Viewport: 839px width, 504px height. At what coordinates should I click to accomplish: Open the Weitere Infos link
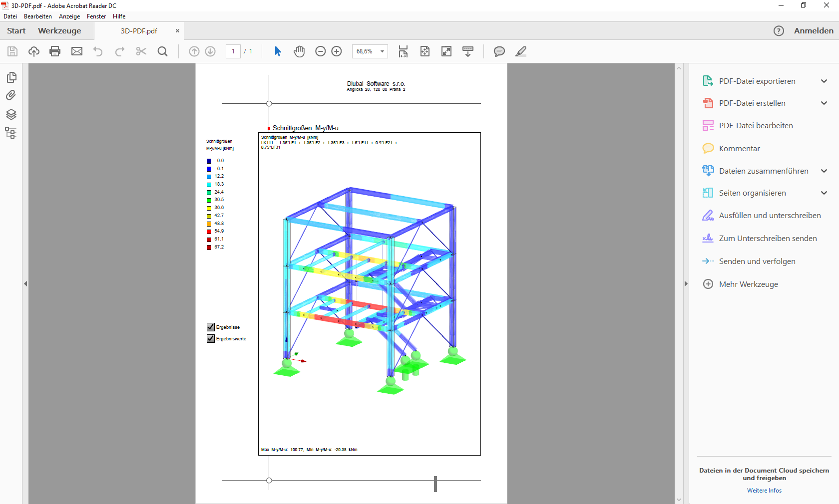pyautogui.click(x=763, y=490)
